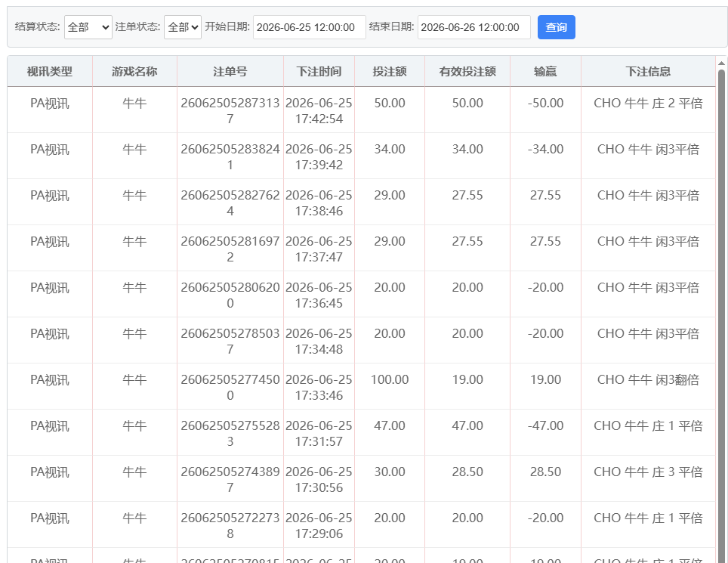
Task: Select order number 260625052827624
Action: (230, 203)
